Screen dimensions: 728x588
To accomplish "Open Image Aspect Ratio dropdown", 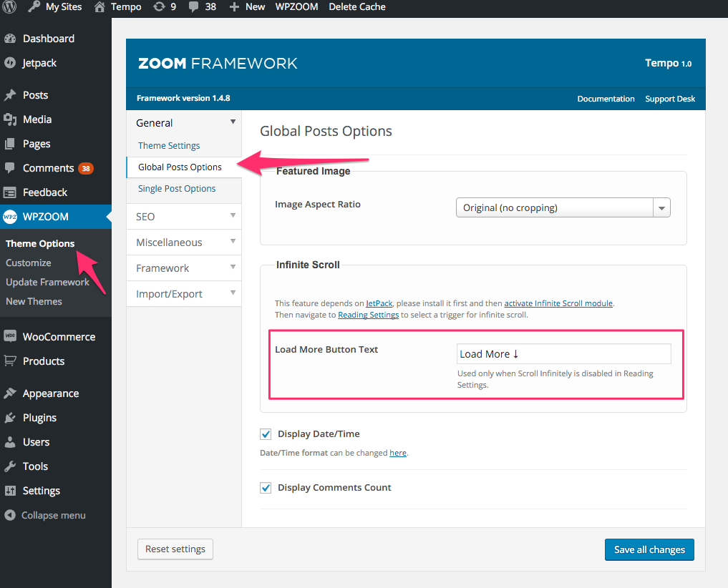I will click(x=563, y=208).
